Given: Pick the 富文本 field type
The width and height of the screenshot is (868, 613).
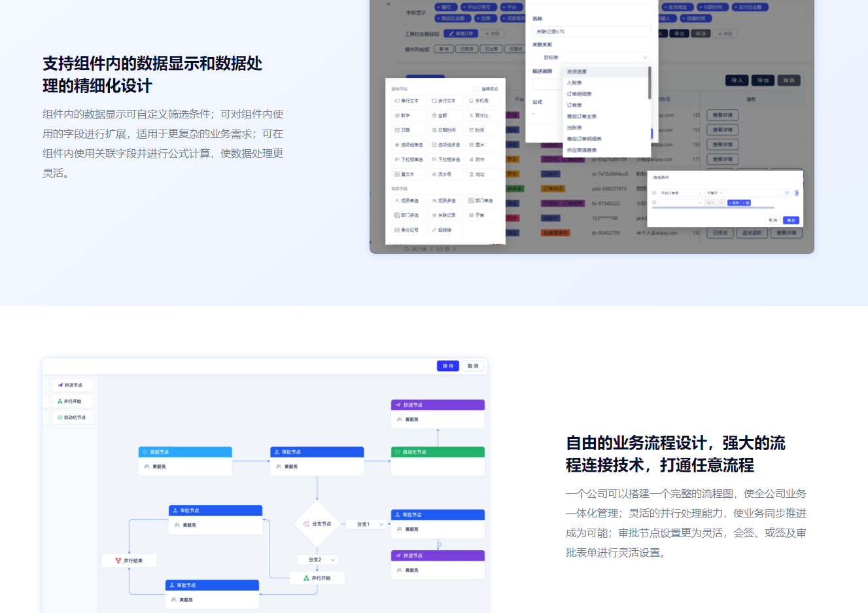Looking at the screenshot, I should click(x=409, y=174).
